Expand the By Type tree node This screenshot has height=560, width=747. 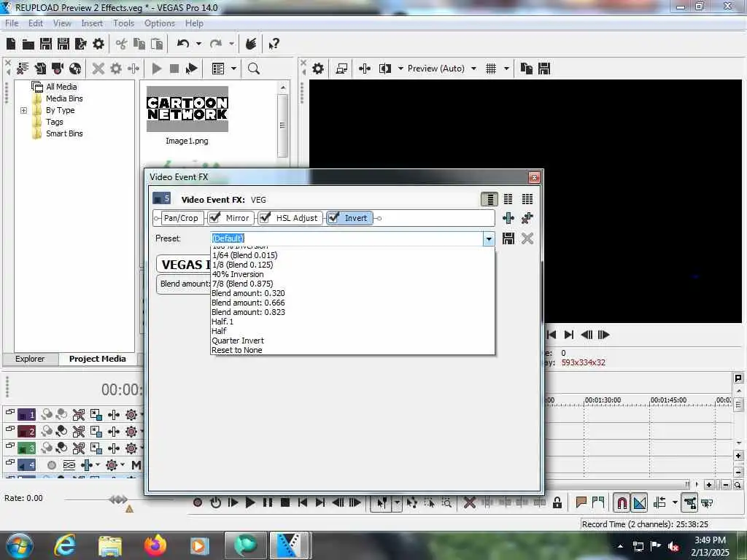click(23, 111)
